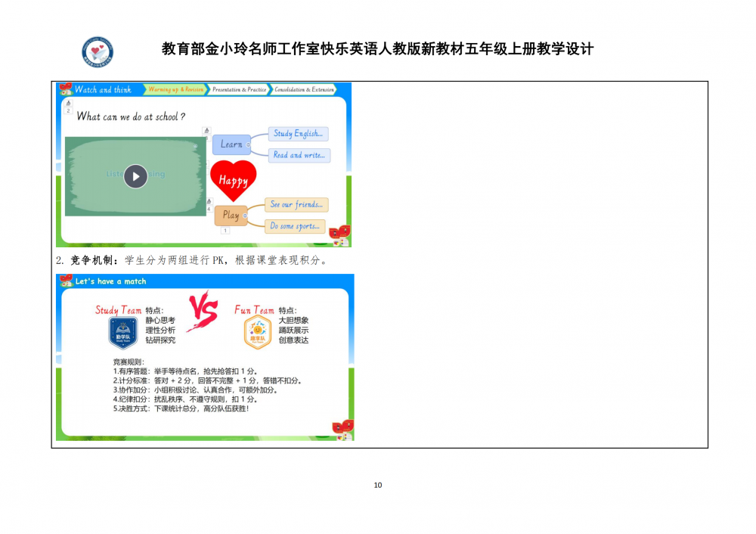Click the red Happy heart
The image size is (756, 534).
(x=234, y=181)
